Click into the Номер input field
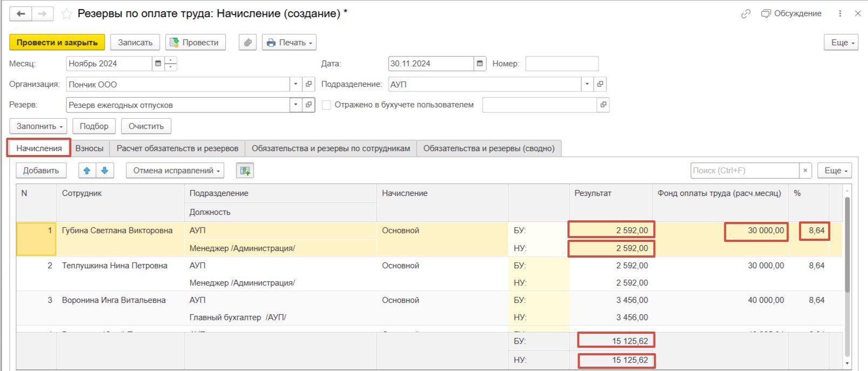The image size is (868, 371). pos(562,63)
